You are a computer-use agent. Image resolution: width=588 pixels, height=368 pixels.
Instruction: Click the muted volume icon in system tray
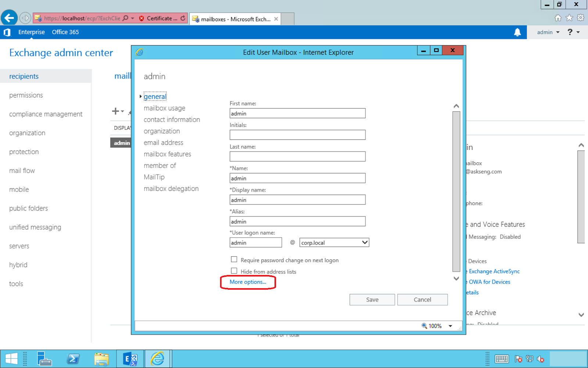(541, 359)
